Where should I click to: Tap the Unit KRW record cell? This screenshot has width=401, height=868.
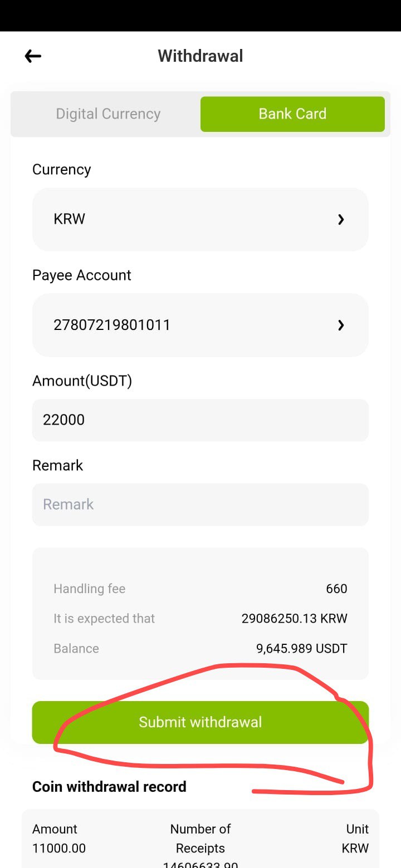click(x=355, y=839)
